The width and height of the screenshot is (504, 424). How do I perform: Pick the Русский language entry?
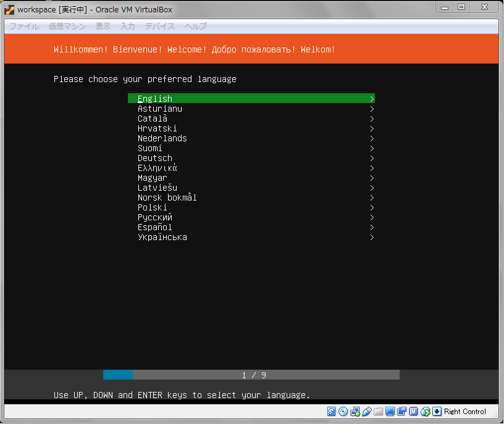251,217
